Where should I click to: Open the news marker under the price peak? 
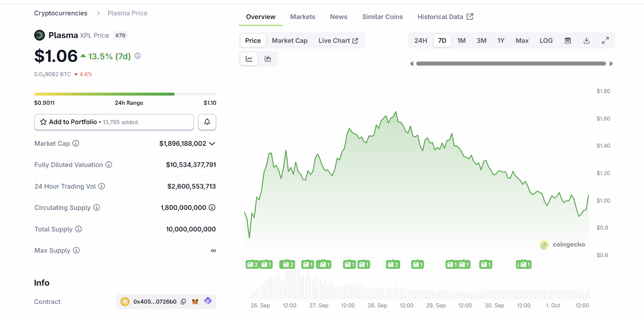[x=393, y=265]
